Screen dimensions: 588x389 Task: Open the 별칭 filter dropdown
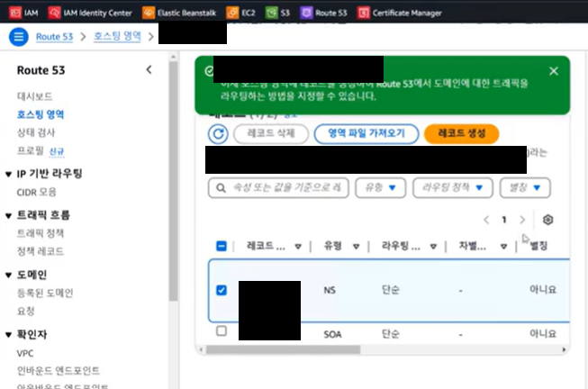click(525, 187)
